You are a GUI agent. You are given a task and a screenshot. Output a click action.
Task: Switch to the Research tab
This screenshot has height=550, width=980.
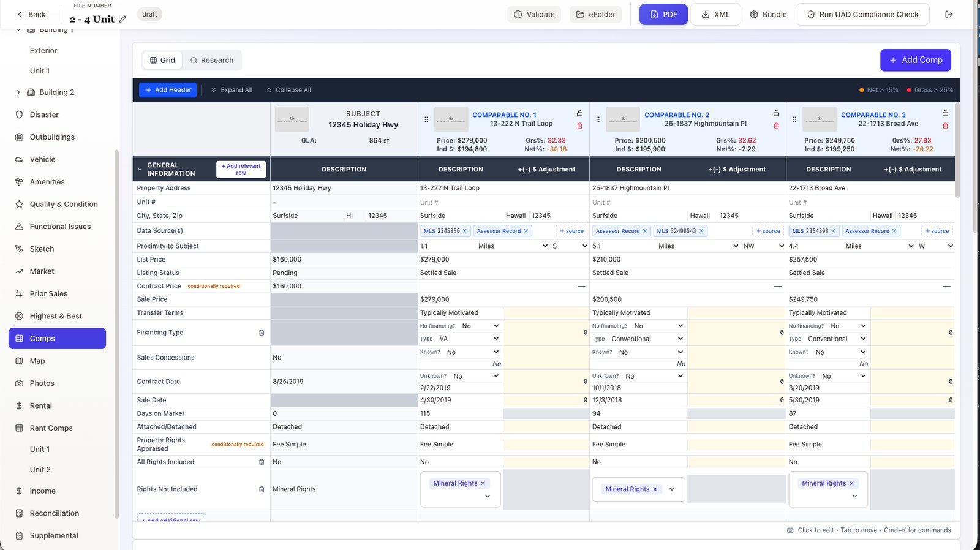tap(212, 60)
